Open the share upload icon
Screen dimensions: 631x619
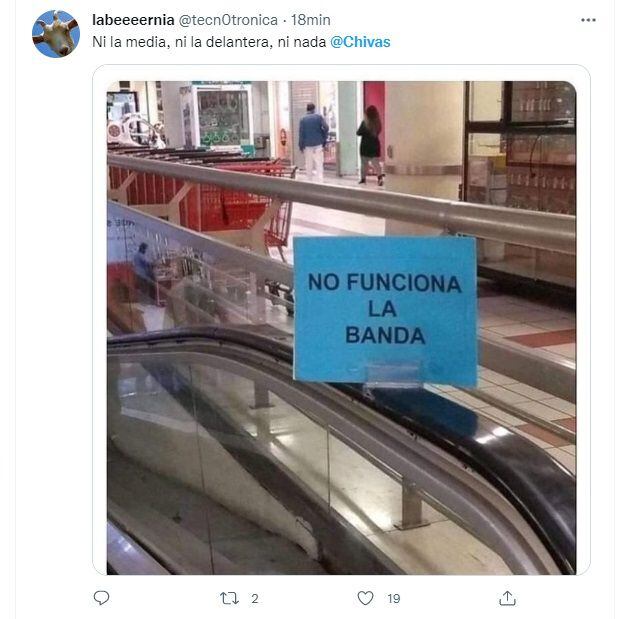click(507, 598)
